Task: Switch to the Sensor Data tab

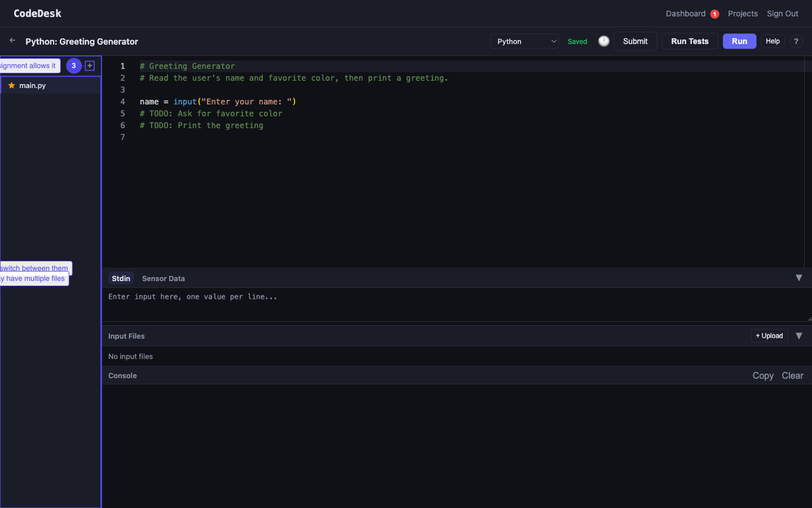Action: click(163, 278)
